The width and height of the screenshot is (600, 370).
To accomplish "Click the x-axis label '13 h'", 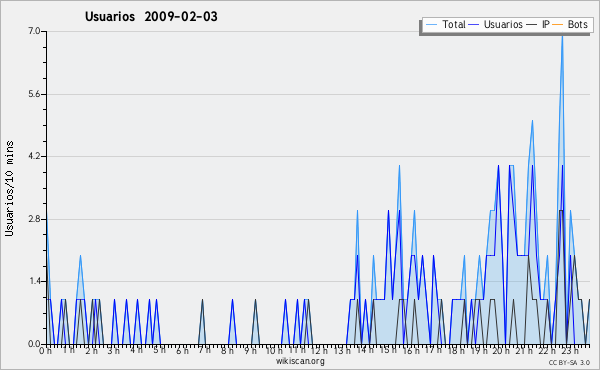I will tap(342, 351).
